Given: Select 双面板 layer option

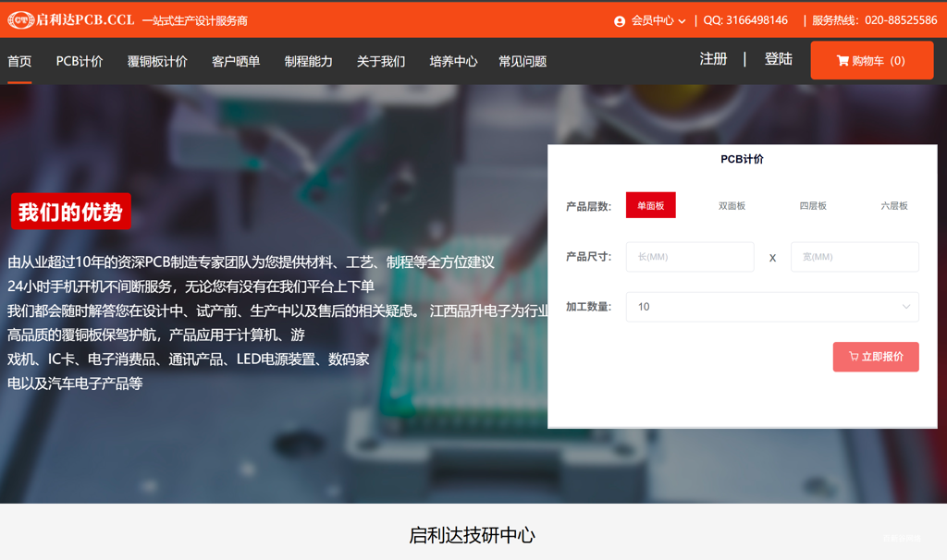Looking at the screenshot, I should [732, 206].
